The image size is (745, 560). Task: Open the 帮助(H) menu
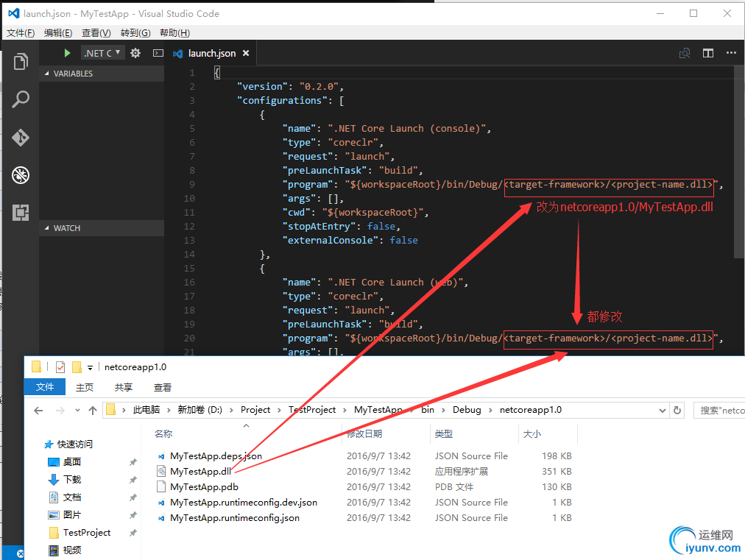(x=175, y=33)
